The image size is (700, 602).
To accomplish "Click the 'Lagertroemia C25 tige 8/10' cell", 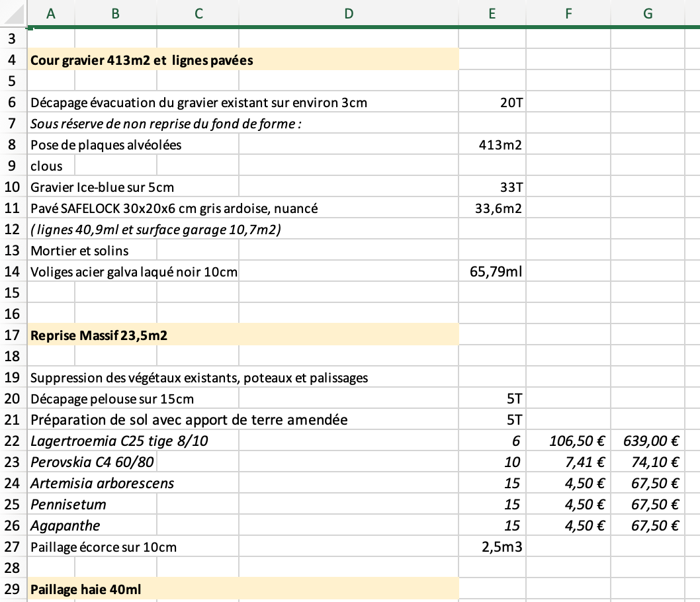I will [x=119, y=441].
